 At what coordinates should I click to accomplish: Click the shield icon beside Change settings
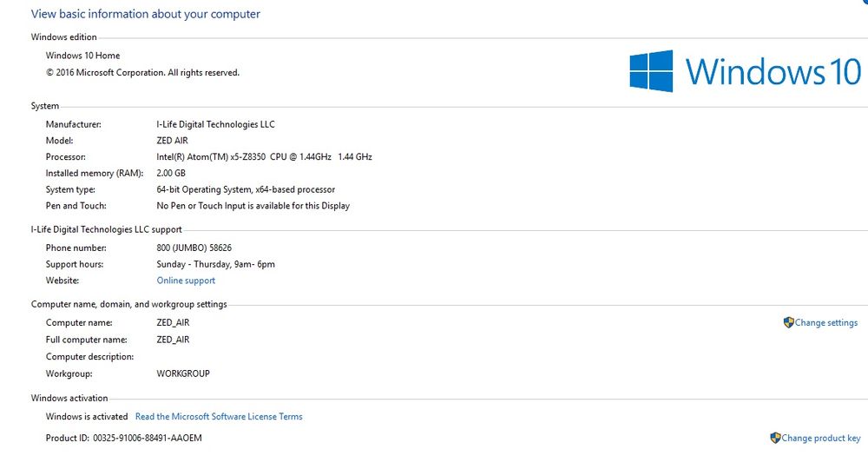pyautogui.click(x=788, y=322)
